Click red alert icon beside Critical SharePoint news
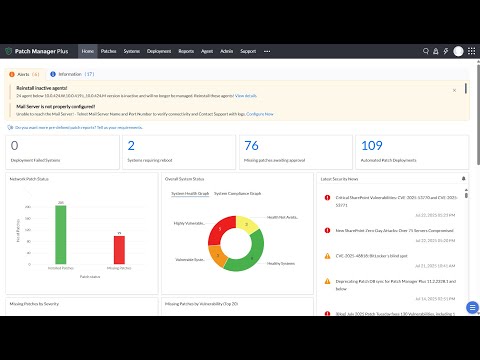The height and width of the screenshot is (360, 480). (327, 198)
